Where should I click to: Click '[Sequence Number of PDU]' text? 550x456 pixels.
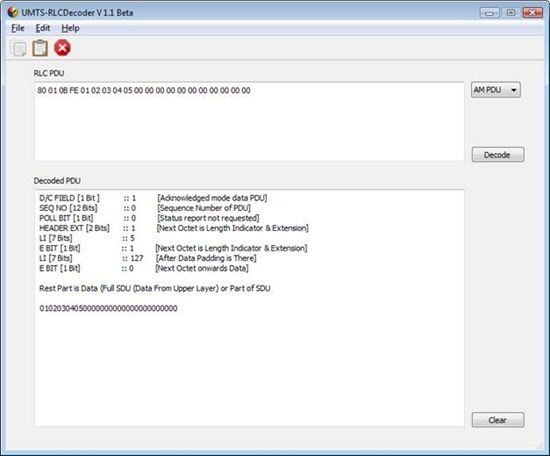(204, 208)
